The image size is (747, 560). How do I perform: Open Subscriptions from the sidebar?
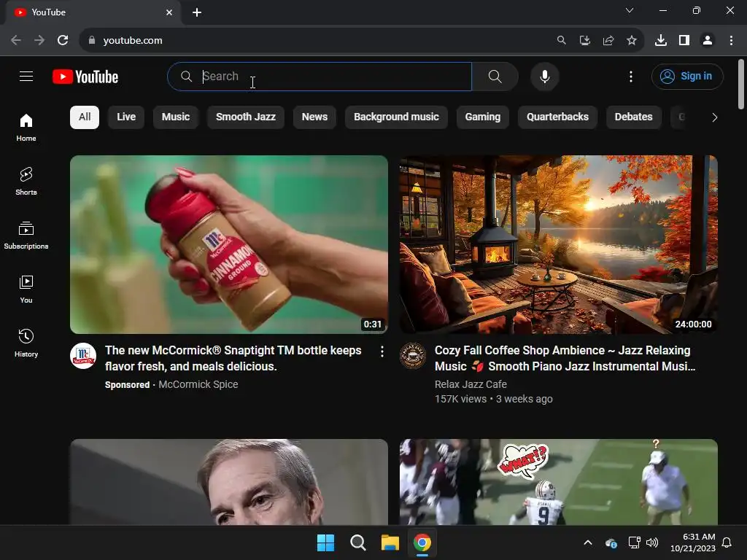pyautogui.click(x=26, y=236)
